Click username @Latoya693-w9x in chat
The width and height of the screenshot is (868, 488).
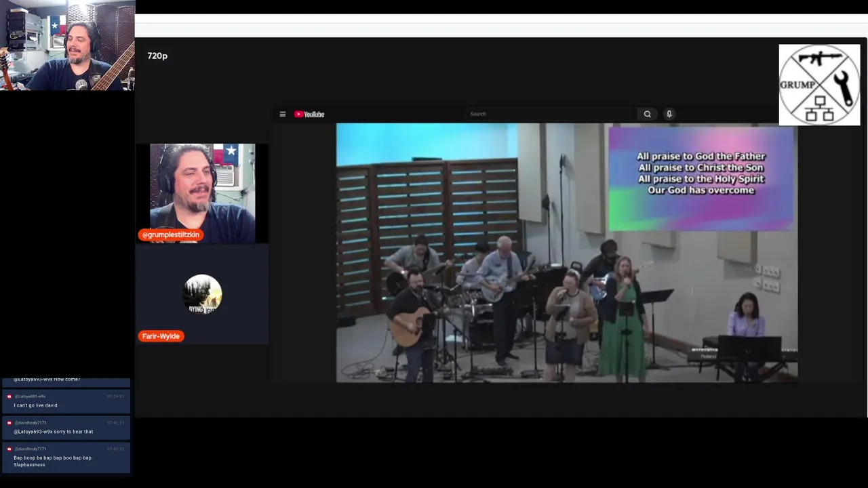tap(30, 396)
